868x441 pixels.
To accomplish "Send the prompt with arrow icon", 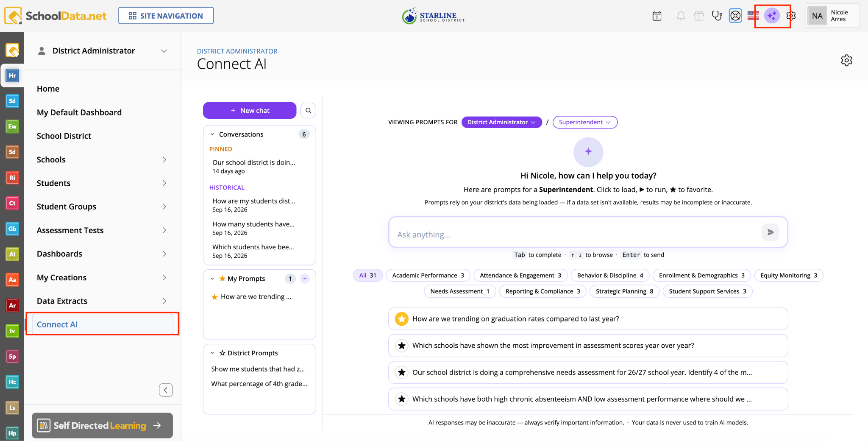I will coord(771,232).
